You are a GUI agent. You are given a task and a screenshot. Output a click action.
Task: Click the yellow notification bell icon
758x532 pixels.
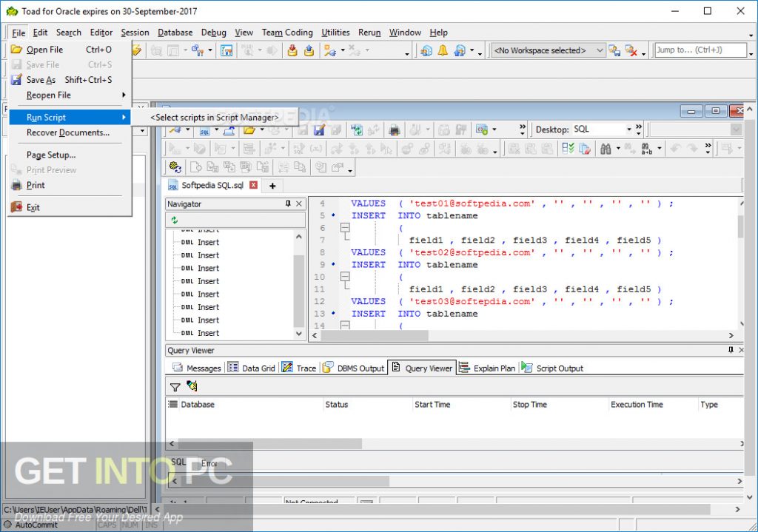[x=443, y=50]
